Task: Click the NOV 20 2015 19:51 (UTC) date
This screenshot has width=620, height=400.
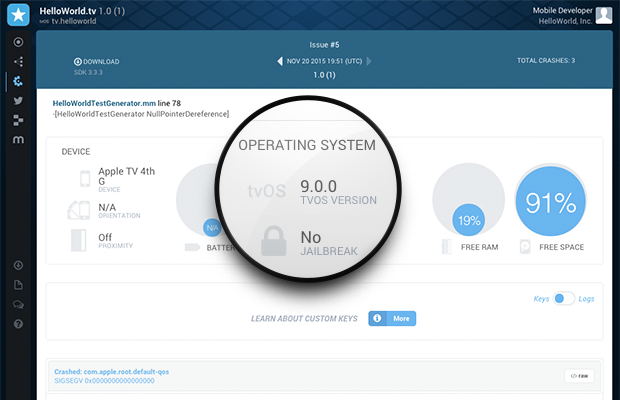Action: click(x=324, y=61)
